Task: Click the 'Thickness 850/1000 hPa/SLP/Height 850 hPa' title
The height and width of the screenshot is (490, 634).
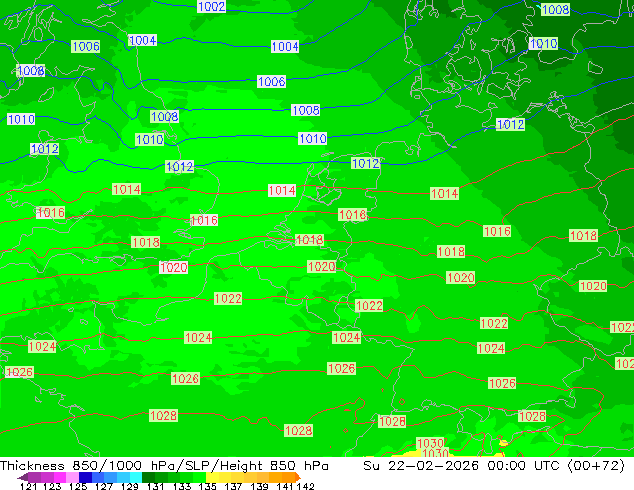Action: coord(164,466)
